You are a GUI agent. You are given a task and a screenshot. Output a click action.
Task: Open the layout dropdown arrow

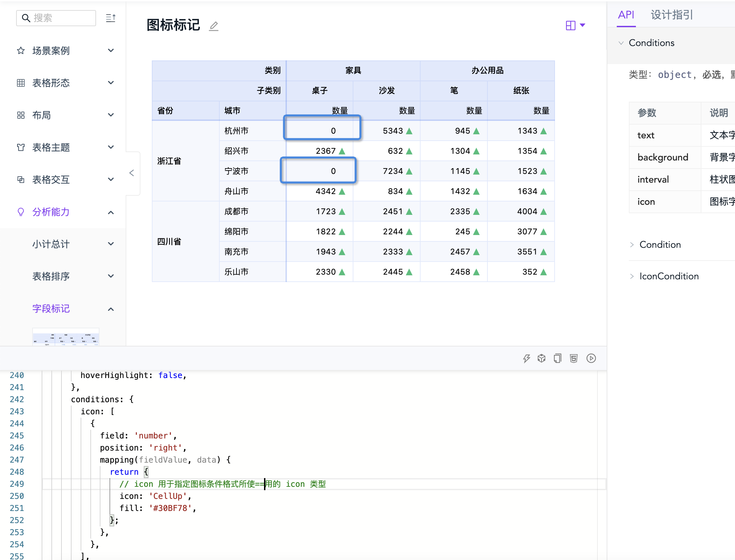[582, 25]
